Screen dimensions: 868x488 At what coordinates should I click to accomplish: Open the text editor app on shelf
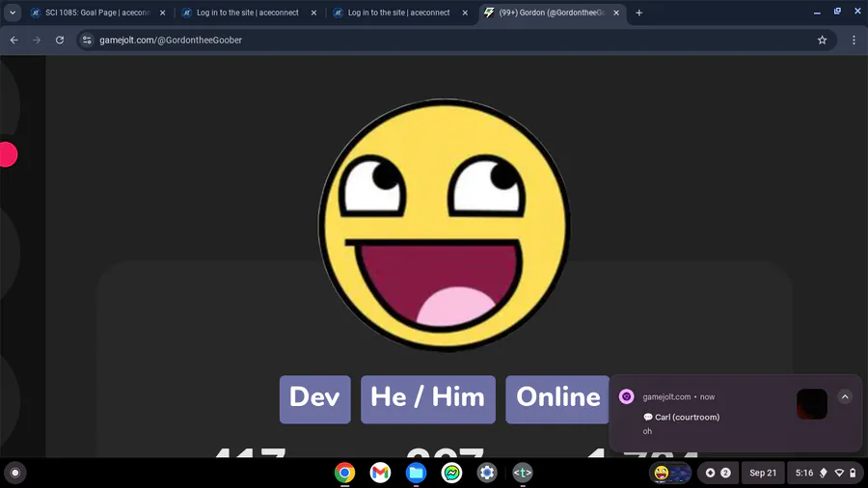(x=523, y=473)
